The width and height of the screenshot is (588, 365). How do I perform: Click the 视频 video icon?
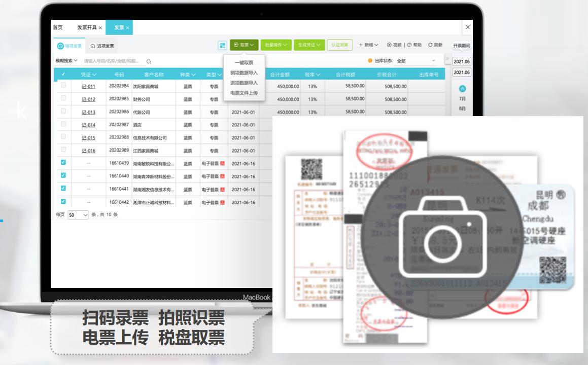[x=389, y=45]
